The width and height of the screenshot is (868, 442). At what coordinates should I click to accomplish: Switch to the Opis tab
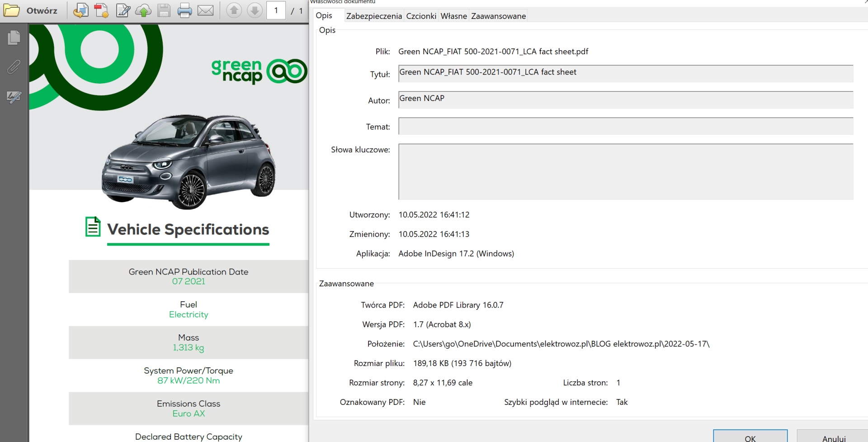click(324, 15)
